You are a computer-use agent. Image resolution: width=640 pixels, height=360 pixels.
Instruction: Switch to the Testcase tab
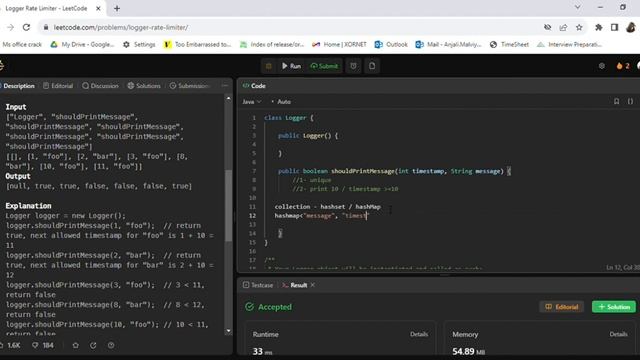(x=258, y=285)
